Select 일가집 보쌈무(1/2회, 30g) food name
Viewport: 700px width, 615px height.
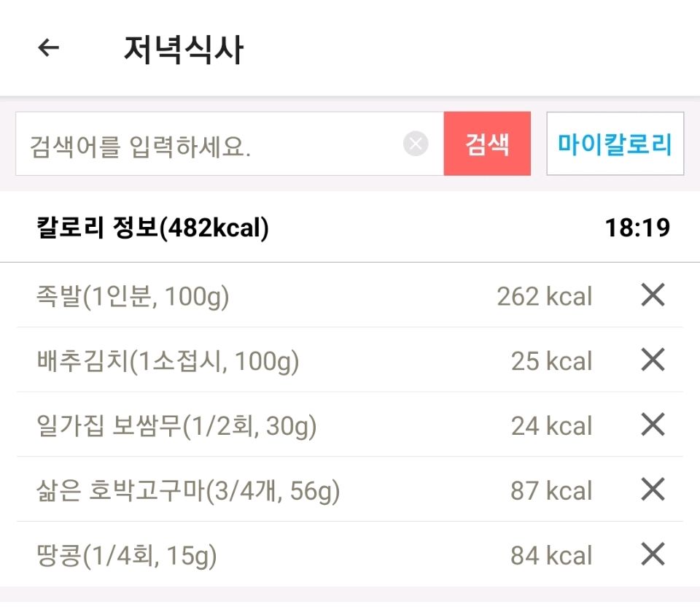pos(176,426)
